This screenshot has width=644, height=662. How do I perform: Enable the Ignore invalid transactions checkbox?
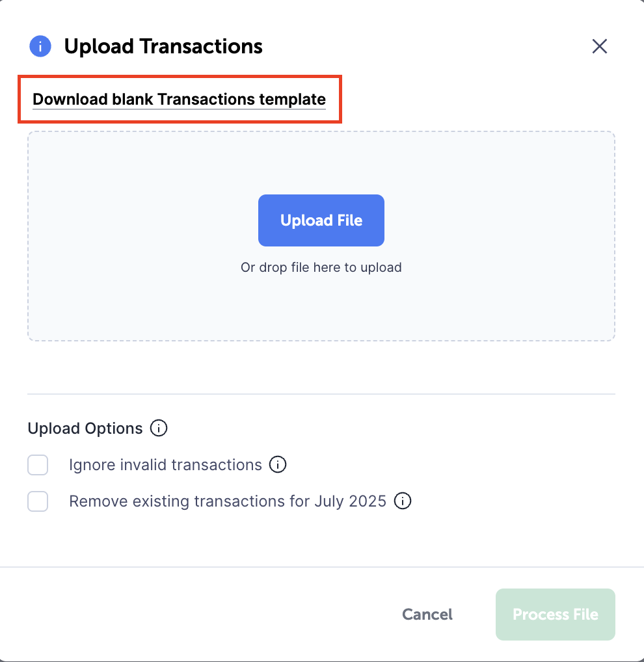click(x=38, y=466)
